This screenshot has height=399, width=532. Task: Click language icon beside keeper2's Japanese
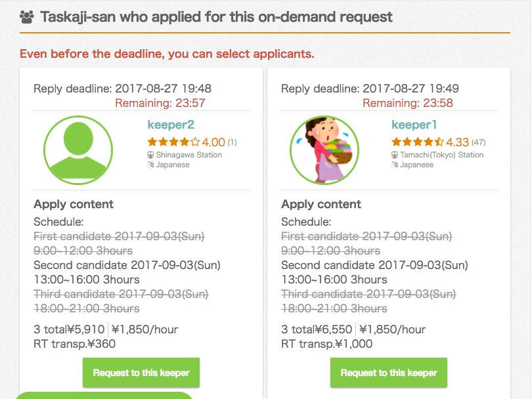150,165
